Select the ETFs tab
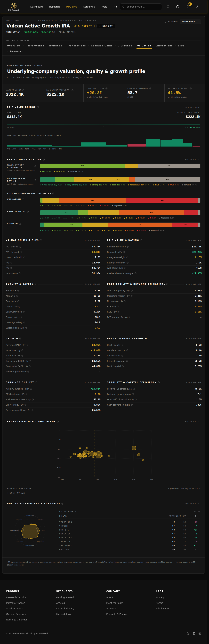209x644 pixels. (181, 46)
